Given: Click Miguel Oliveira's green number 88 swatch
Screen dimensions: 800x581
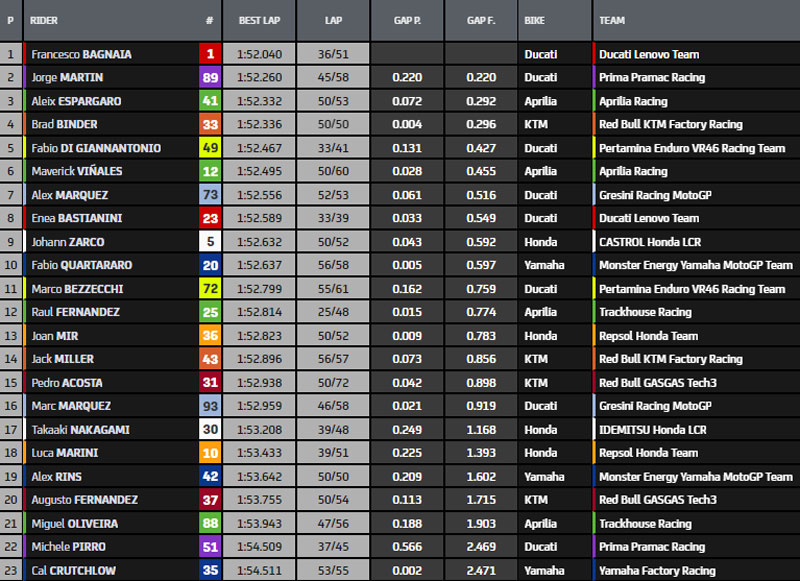Looking at the screenshot, I should (210, 523).
